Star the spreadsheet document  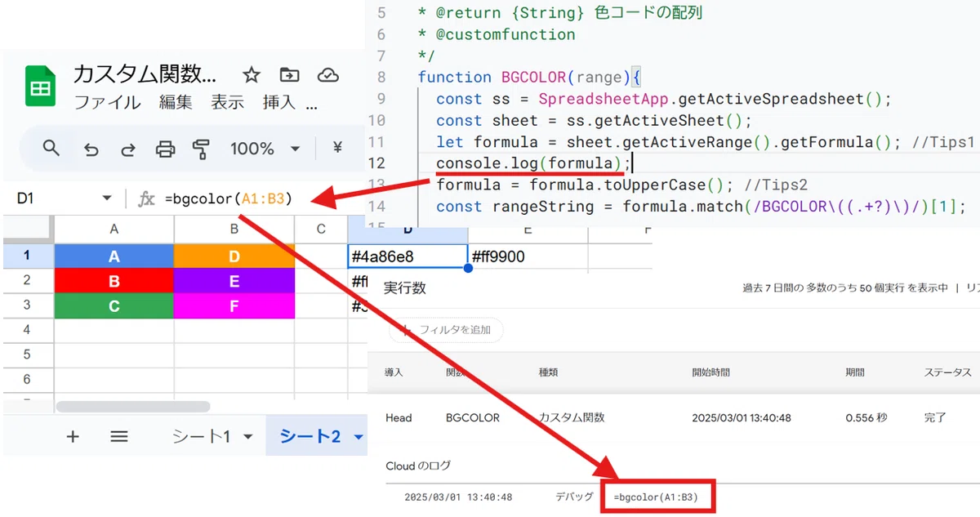coord(252,75)
